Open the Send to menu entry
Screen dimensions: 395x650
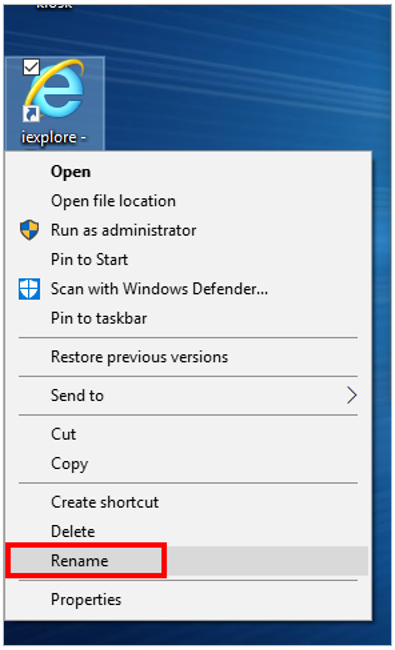(x=77, y=395)
